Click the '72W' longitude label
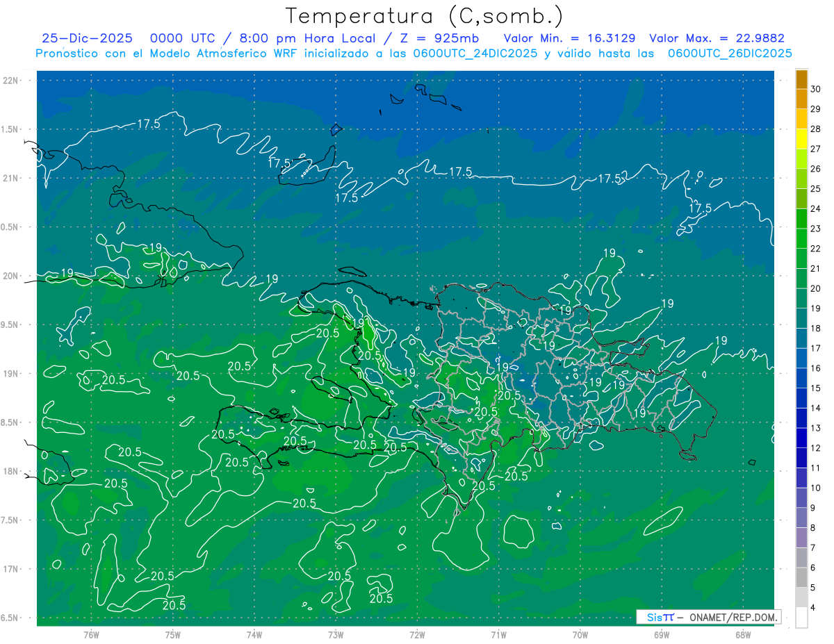This screenshot has width=834, height=644. 417,634
